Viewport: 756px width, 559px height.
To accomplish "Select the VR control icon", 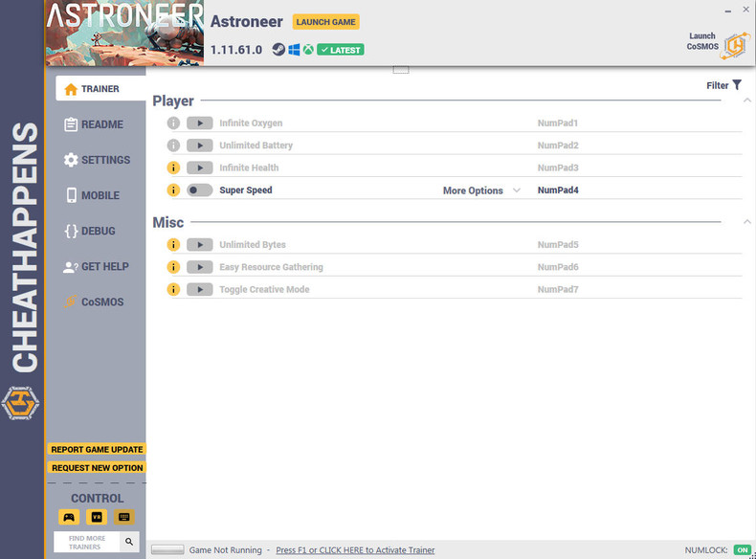I will click(x=97, y=517).
